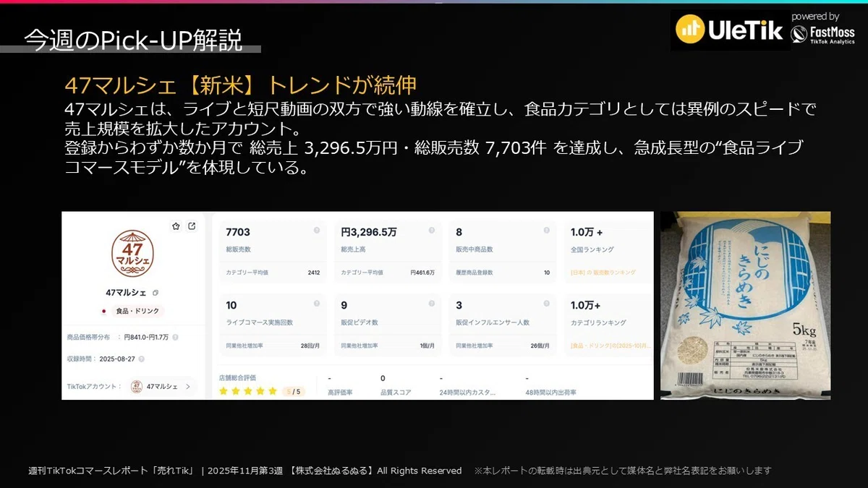Click help icon next to 商品価格帯分布 value

coord(176,337)
